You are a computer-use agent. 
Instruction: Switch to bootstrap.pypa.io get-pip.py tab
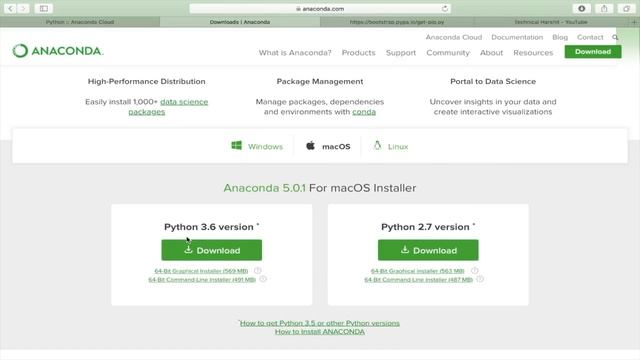(x=397, y=22)
